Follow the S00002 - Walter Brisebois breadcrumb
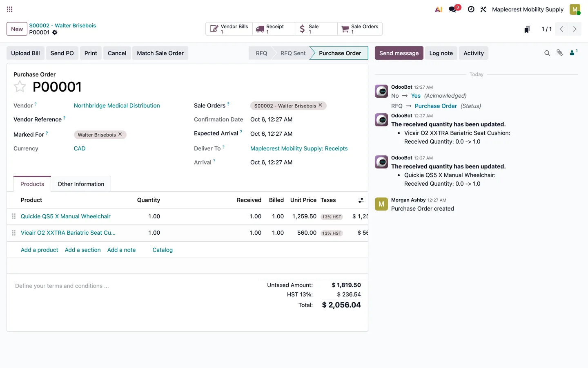The height and width of the screenshot is (368, 588). [62, 25]
